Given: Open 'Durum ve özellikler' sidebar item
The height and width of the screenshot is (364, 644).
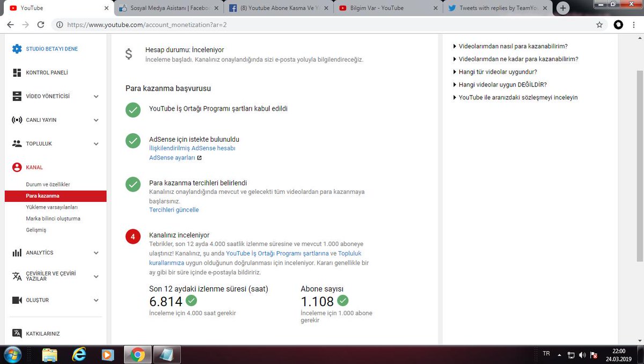Looking at the screenshot, I should (48, 185).
